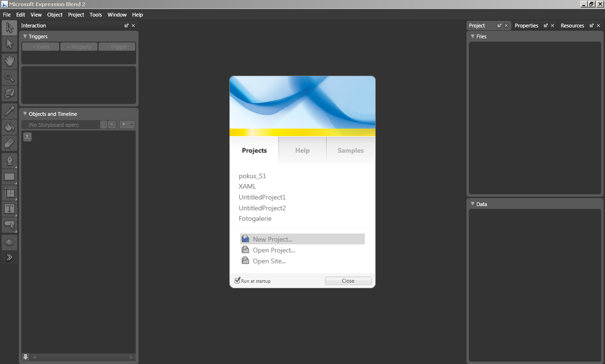This screenshot has width=605, height=364.
Task: Pick the Eyedropper tool
Action: click(9, 111)
